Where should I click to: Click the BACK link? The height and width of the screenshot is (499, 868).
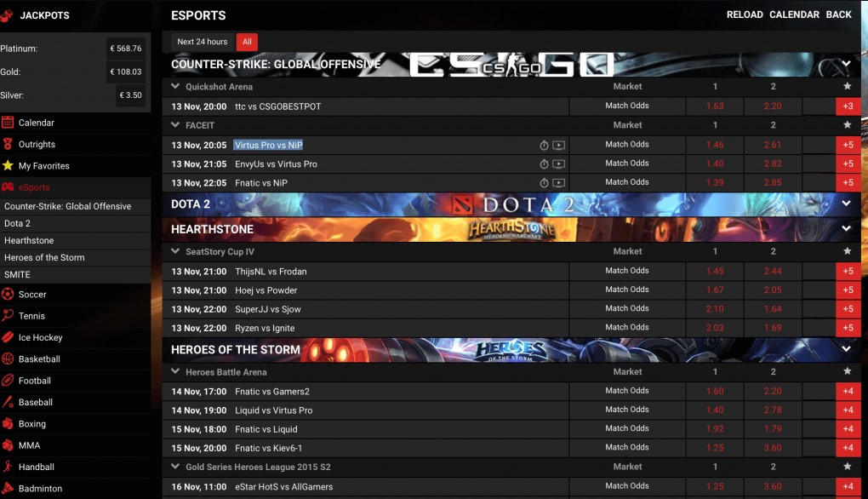[x=839, y=15]
